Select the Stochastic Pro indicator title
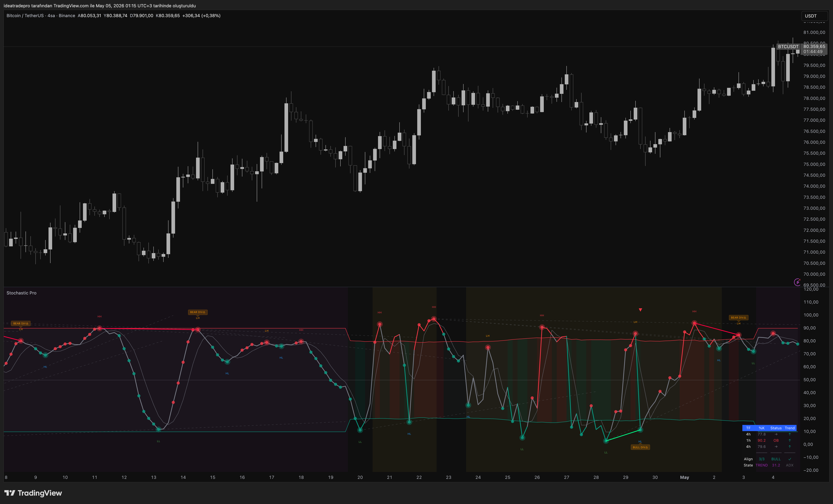 (21, 293)
